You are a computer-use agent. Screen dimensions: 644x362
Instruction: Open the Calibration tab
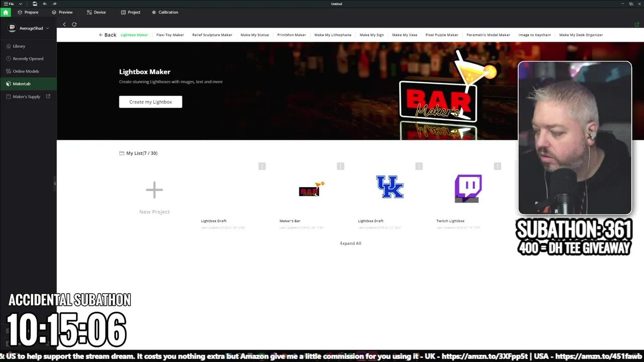[x=165, y=12]
